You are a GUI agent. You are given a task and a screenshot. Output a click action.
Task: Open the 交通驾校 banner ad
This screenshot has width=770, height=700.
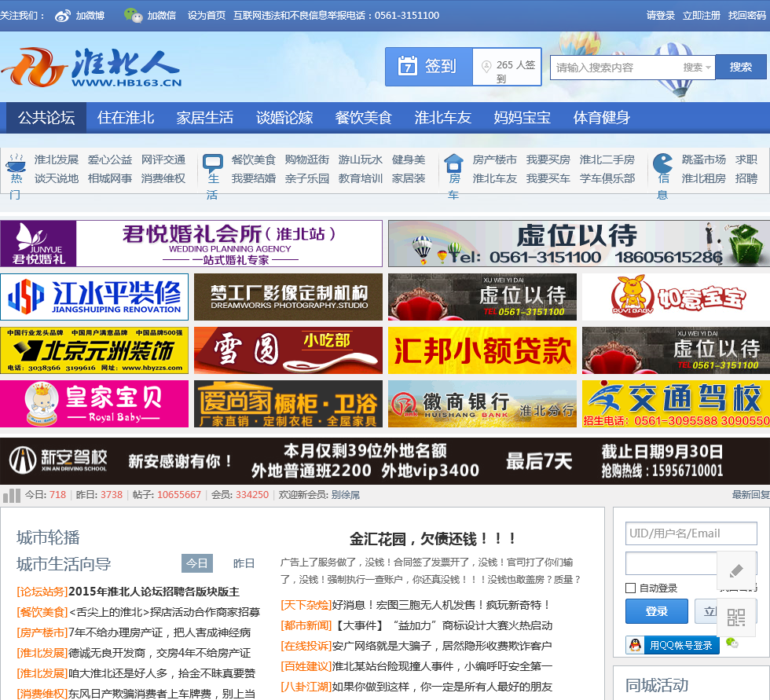click(x=676, y=404)
